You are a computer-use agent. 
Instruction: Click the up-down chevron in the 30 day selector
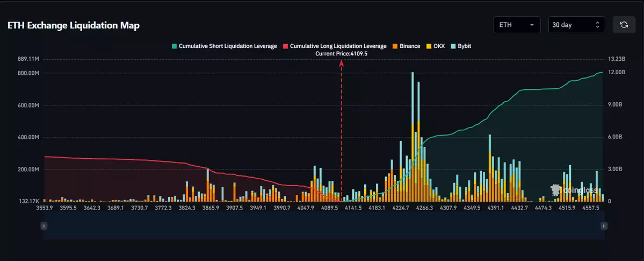click(x=597, y=25)
